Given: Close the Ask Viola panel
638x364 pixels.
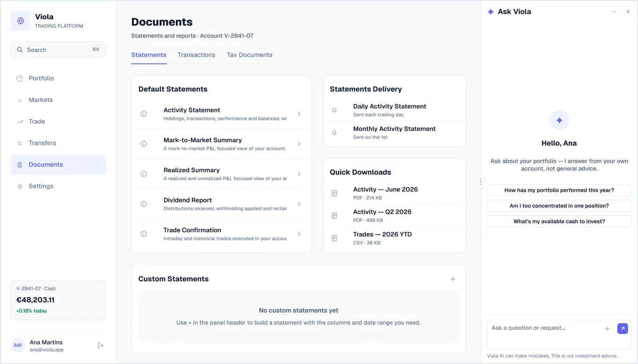Looking at the screenshot, I should point(628,12).
